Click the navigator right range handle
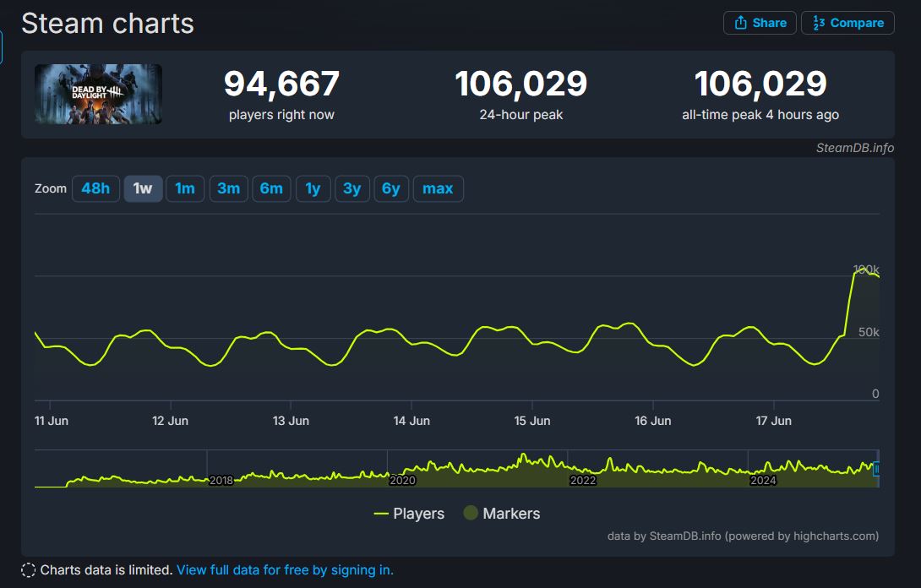The width and height of the screenshot is (921, 588). coord(876,469)
